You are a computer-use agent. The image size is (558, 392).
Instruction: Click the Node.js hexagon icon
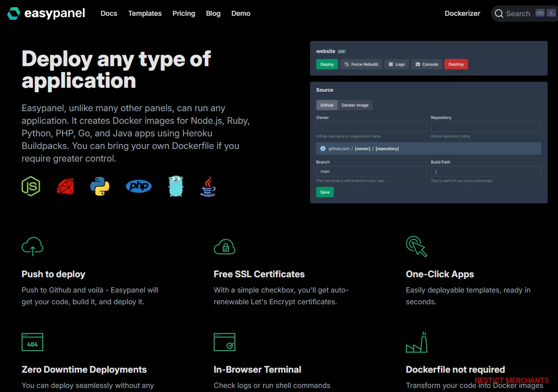31,186
